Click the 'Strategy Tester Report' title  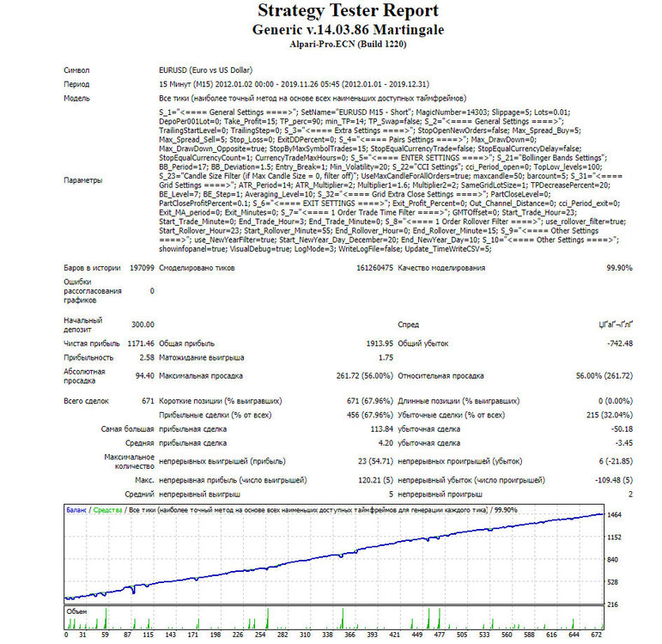click(x=348, y=10)
